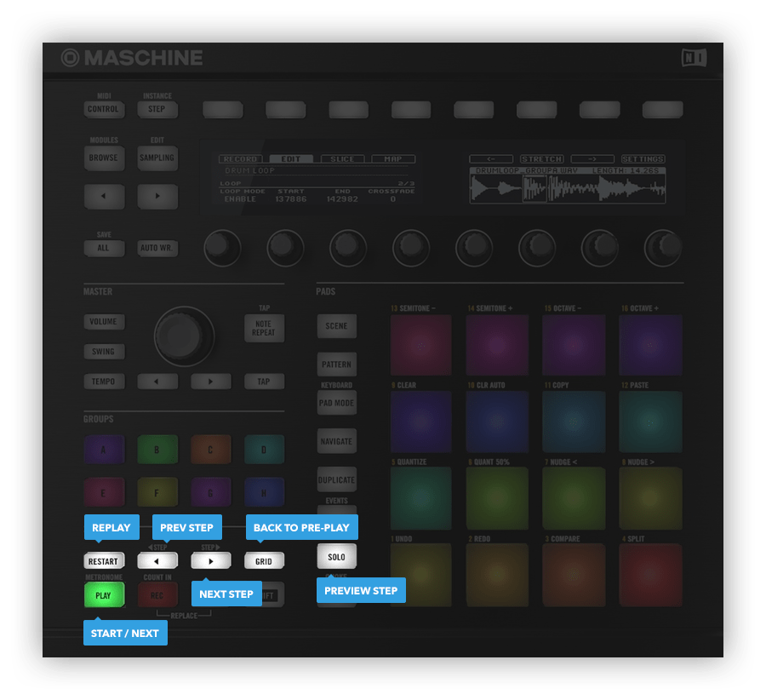Tap pad 10 CLR AUTO
This screenshot has width=766, height=700.
click(497, 422)
